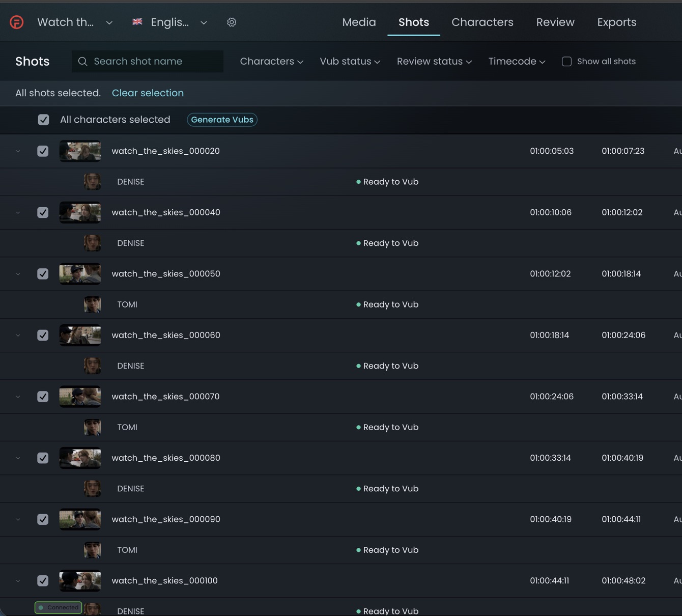Collapse shot watch_the_skies_000060 row
The height and width of the screenshot is (616, 682).
[x=18, y=335]
